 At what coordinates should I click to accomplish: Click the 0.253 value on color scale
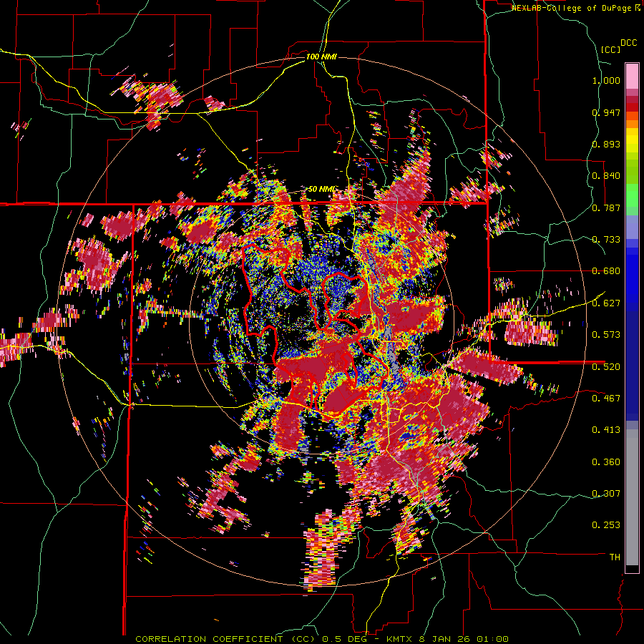(606, 525)
